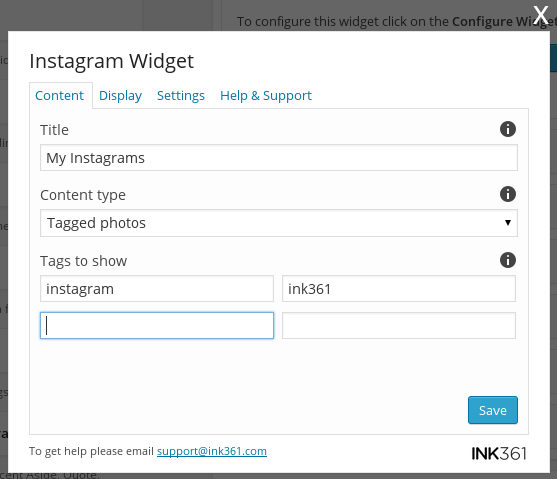This screenshot has width=557, height=479.
Task: Click the tag field containing instagram
Action: (x=157, y=289)
